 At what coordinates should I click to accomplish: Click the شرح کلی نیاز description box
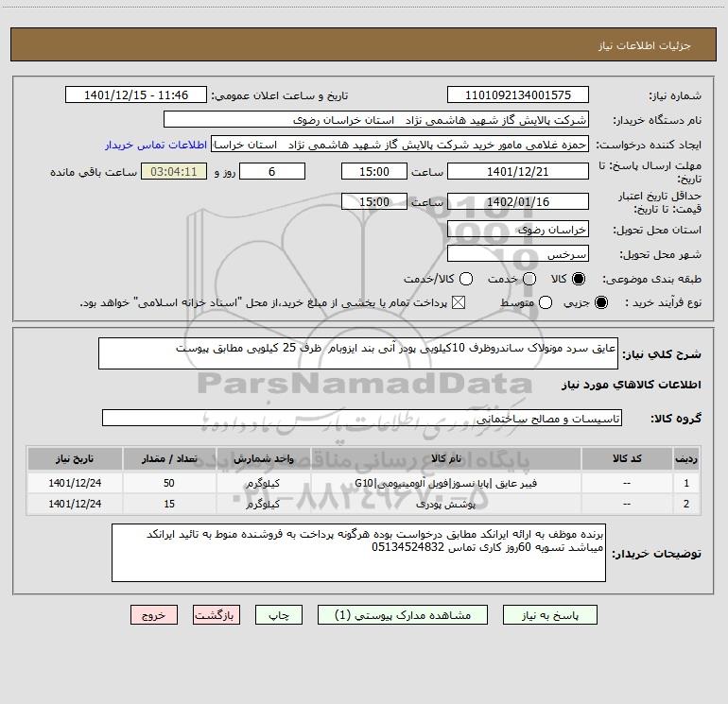pyautogui.click(x=358, y=353)
